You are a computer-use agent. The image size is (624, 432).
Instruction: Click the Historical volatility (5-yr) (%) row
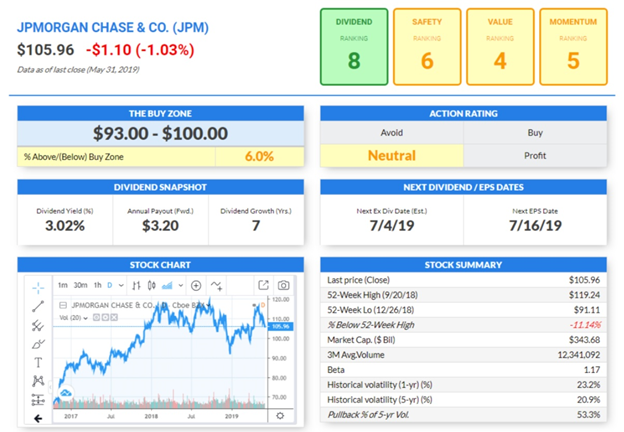coord(464,400)
